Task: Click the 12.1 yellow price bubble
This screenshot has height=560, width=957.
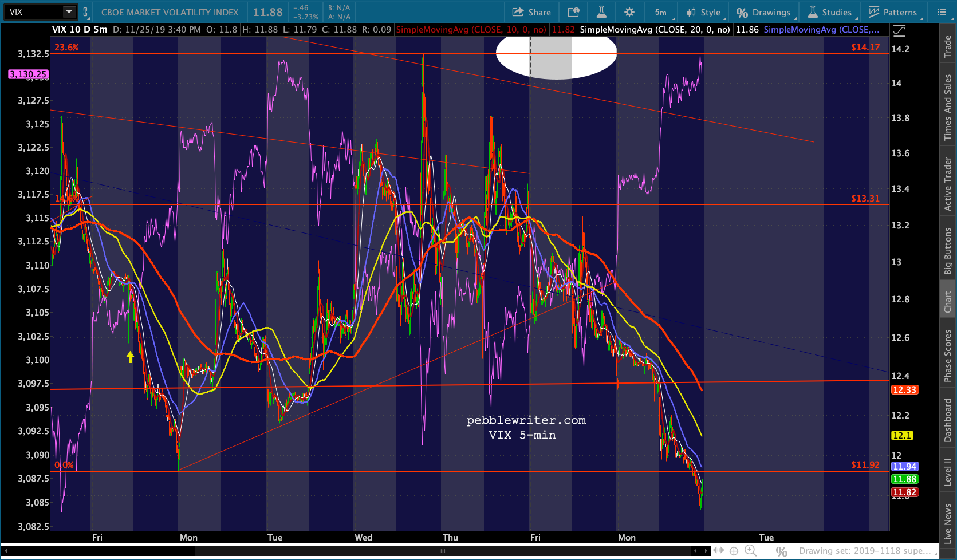Action: (902, 436)
